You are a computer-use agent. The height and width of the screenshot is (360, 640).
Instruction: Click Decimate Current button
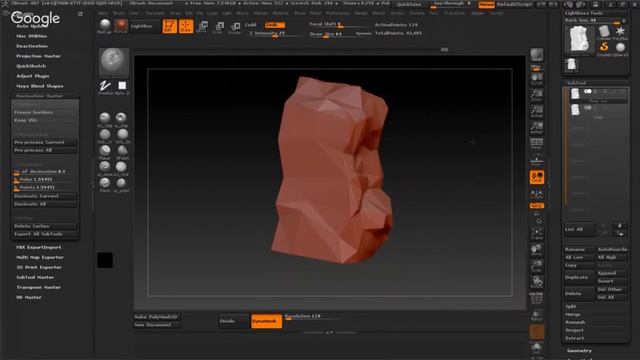click(x=45, y=196)
